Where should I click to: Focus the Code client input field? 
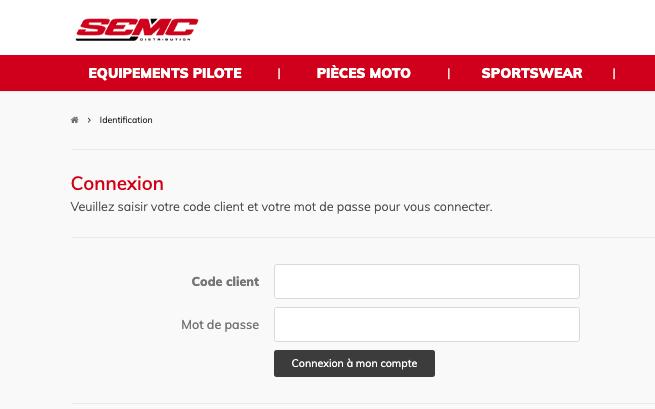point(426,282)
